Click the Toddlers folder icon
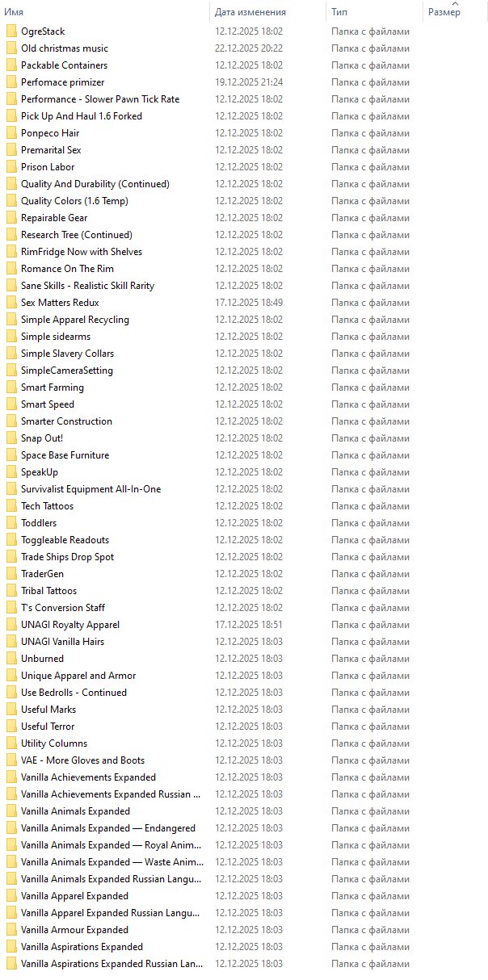Viewport: 488px width, 980px height. click(x=11, y=523)
